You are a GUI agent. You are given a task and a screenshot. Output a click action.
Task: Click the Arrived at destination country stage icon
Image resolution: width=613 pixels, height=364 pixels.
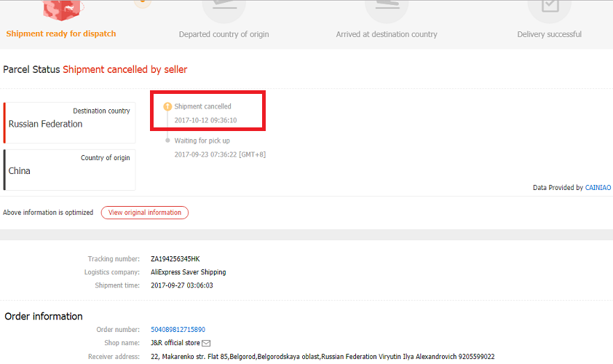[x=387, y=11]
